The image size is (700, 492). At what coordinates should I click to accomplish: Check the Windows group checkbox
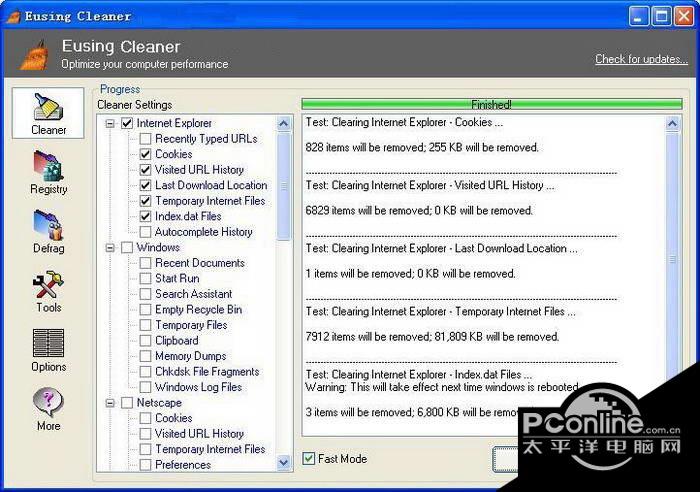click(127, 247)
